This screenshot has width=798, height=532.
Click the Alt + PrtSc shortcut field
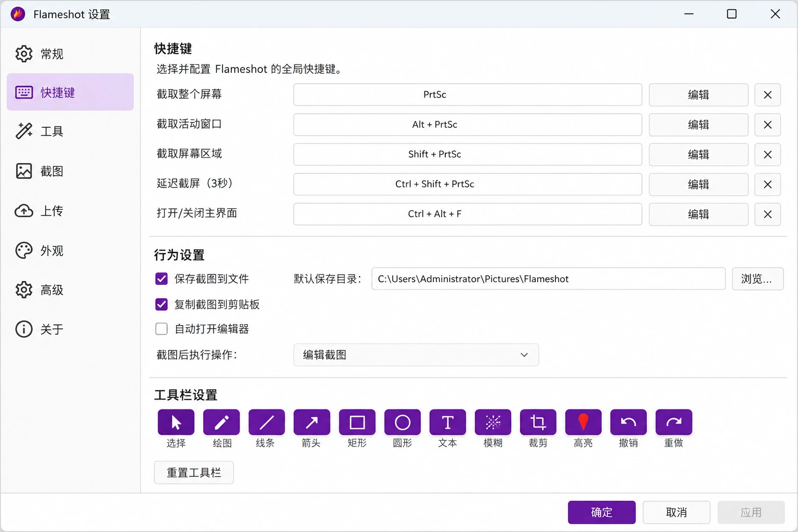pos(468,125)
